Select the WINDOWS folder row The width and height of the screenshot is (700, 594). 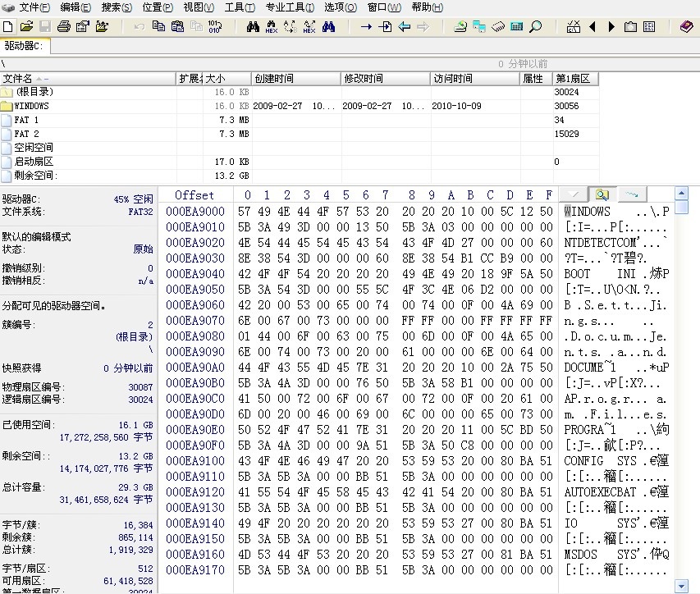point(299,106)
